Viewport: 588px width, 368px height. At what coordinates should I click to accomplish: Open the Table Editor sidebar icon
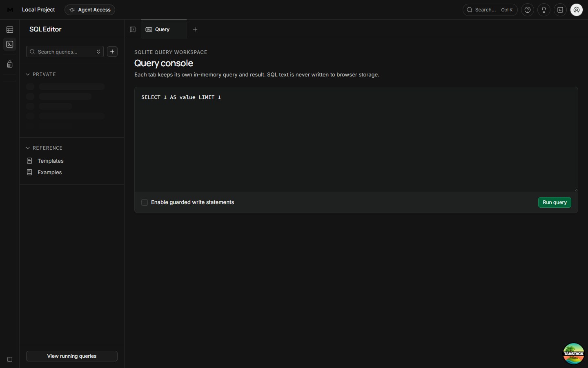(x=10, y=29)
